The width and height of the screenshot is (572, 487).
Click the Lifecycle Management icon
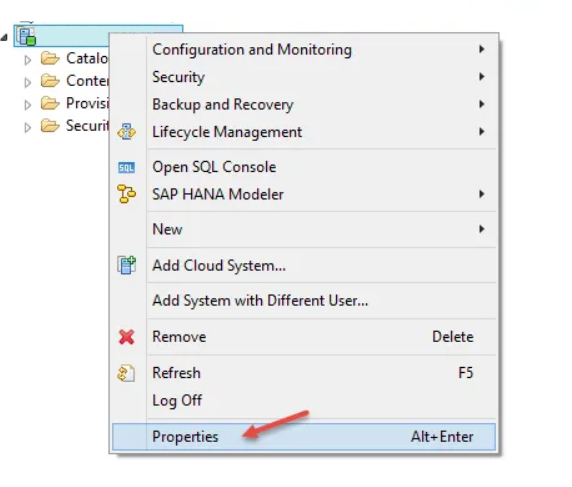[126, 132]
